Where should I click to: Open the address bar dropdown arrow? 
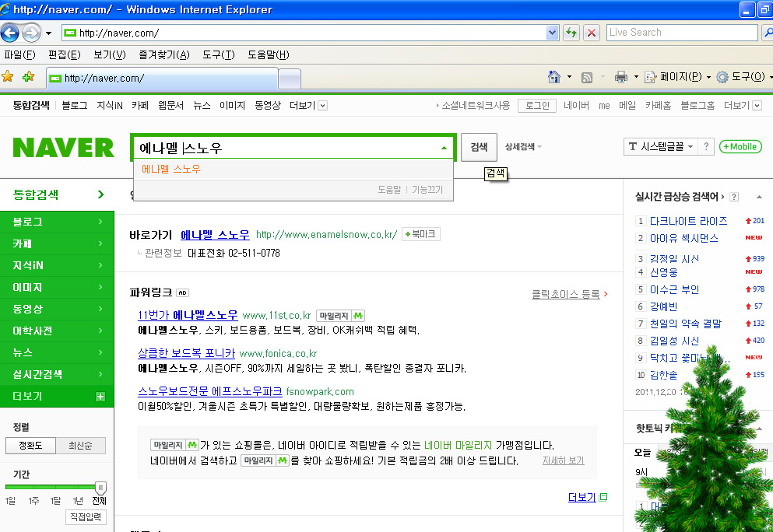tap(553, 33)
